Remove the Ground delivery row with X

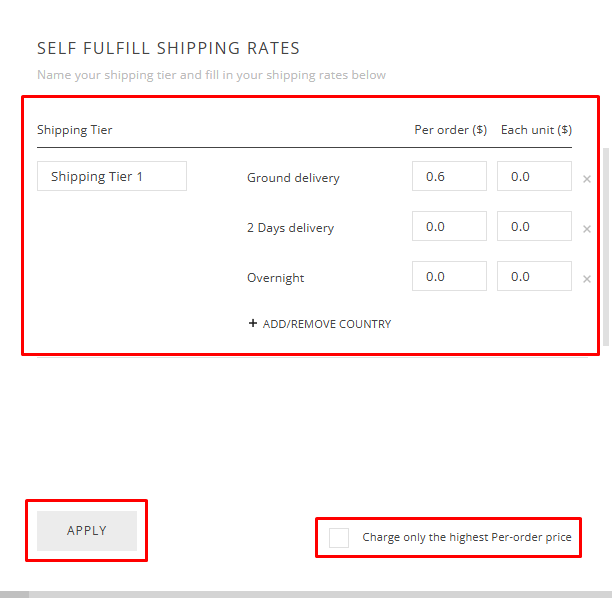(x=587, y=179)
